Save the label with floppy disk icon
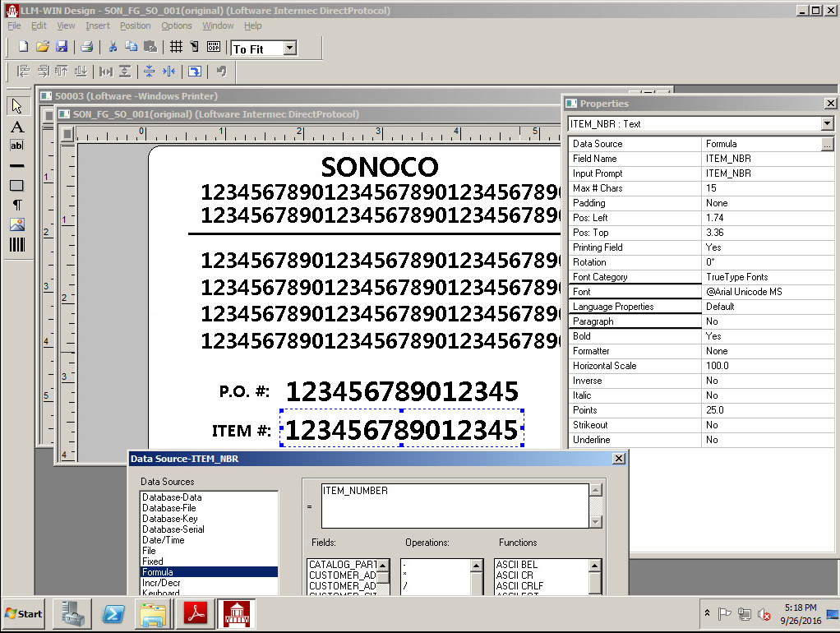 (62, 47)
